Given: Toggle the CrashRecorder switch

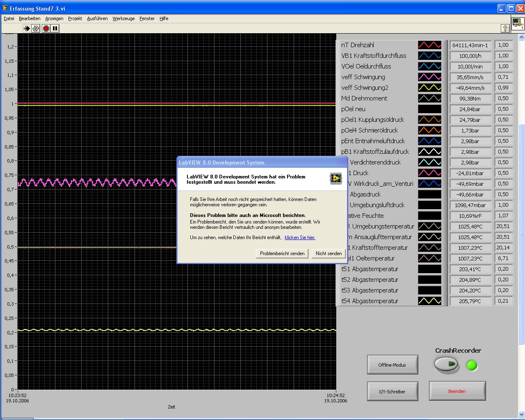Looking at the screenshot, I should 447,364.
